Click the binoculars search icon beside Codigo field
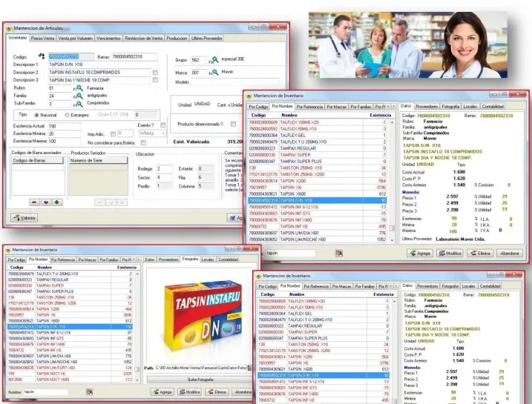532x404 pixels. [x=42, y=56]
